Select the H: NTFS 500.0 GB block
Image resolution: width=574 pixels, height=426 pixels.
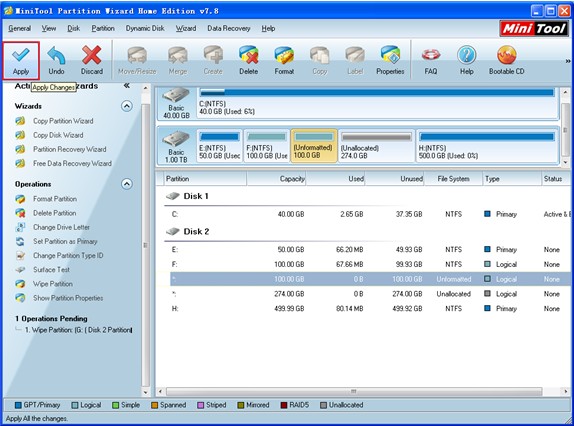(487, 146)
